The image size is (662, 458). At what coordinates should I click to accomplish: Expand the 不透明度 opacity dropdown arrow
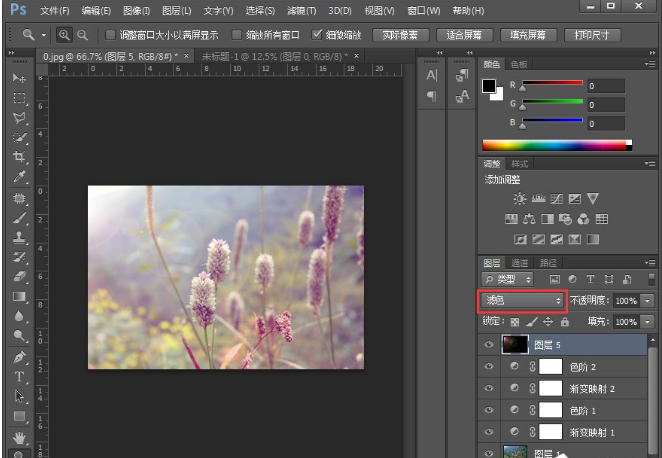click(x=648, y=300)
